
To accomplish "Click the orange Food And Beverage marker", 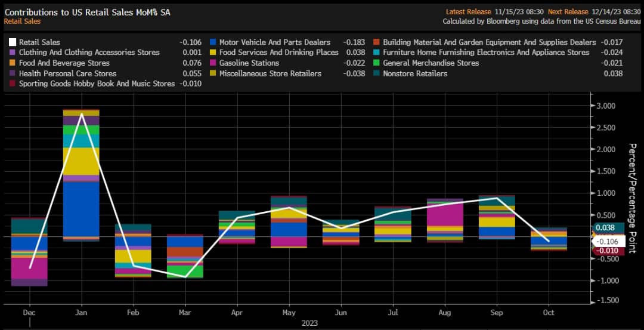I will click(12, 63).
